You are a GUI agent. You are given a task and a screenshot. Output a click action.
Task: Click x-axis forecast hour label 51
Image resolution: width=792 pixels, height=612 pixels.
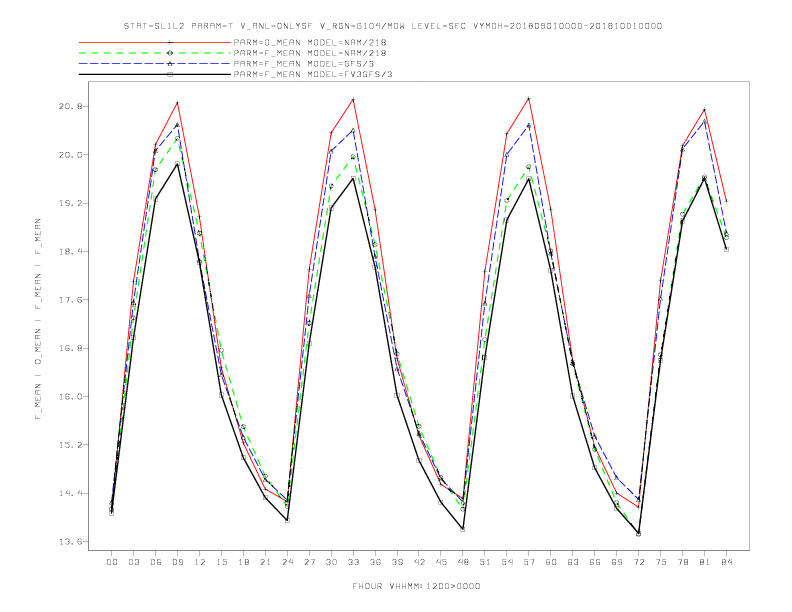click(485, 562)
